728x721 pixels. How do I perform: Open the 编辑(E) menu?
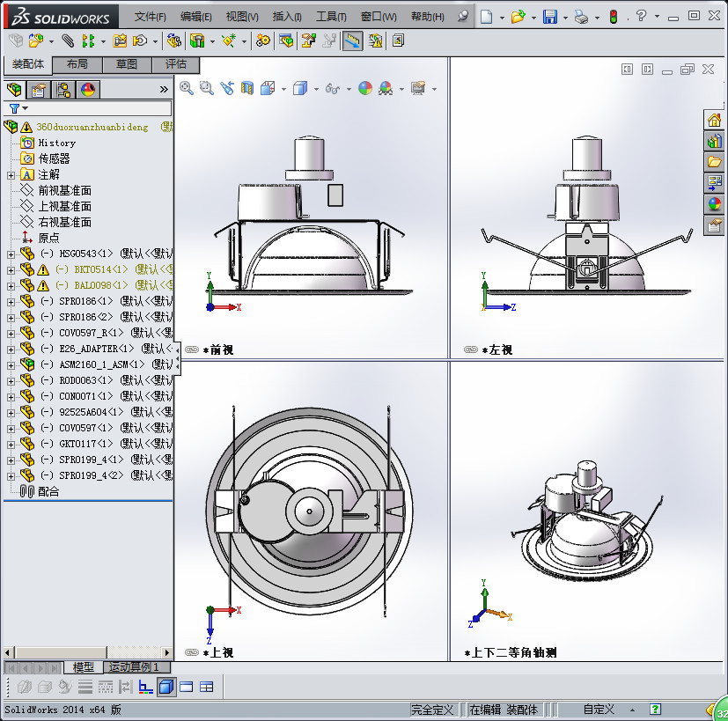(196, 17)
